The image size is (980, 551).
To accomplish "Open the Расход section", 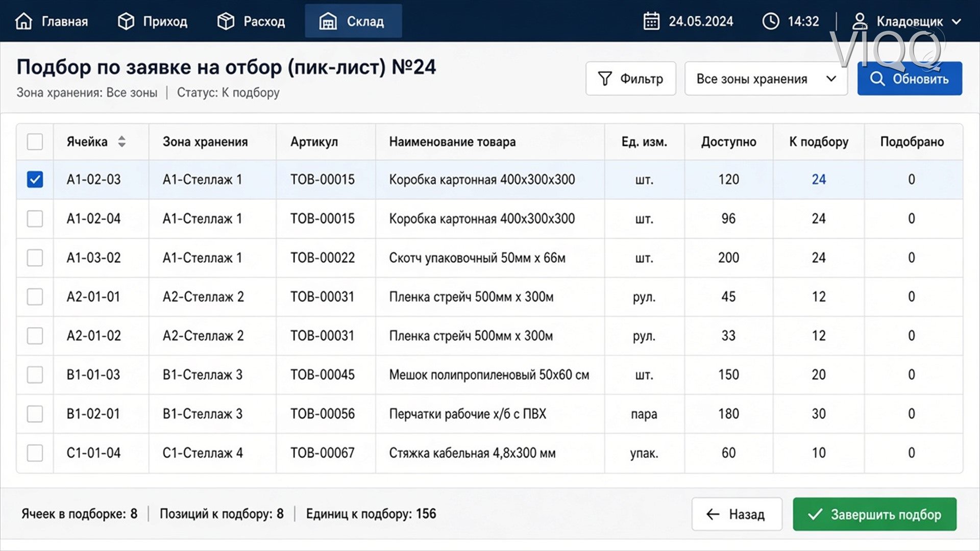I will pos(251,21).
